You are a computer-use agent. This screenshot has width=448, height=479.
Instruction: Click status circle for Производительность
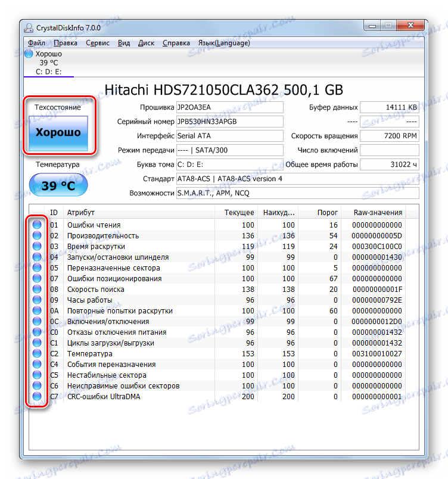pyautogui.click(x=37, y=235)
